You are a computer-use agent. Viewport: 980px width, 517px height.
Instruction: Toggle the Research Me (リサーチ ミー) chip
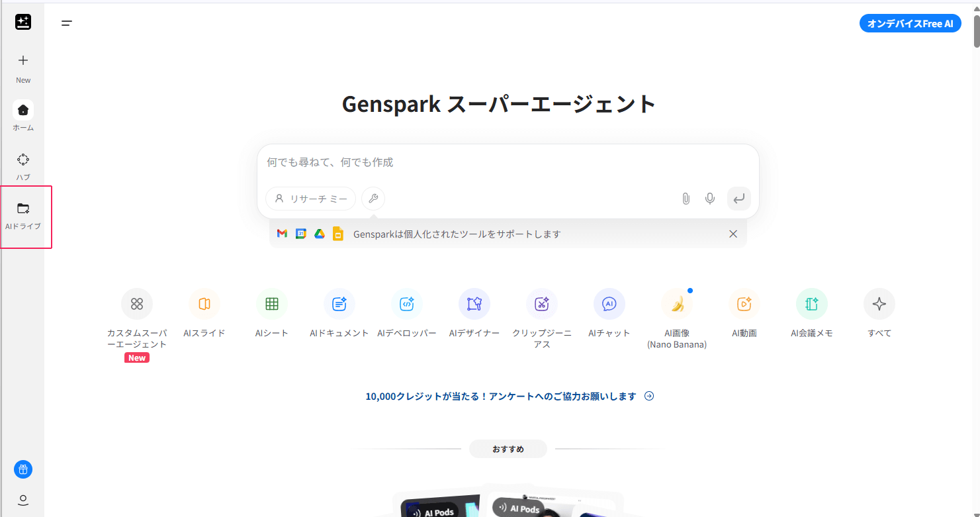[311, 199]
